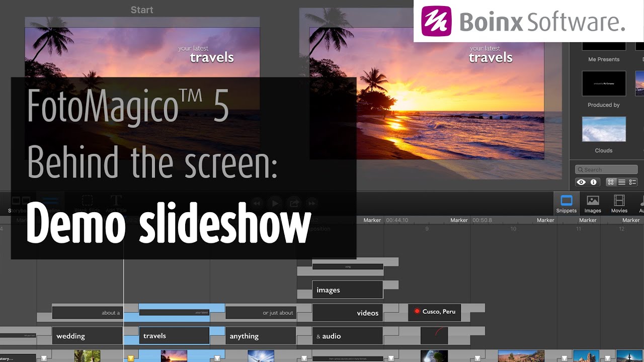This screenshot has height=362, width=644.
Task: Select the travels title layer
Action: [x=174, y=336]
